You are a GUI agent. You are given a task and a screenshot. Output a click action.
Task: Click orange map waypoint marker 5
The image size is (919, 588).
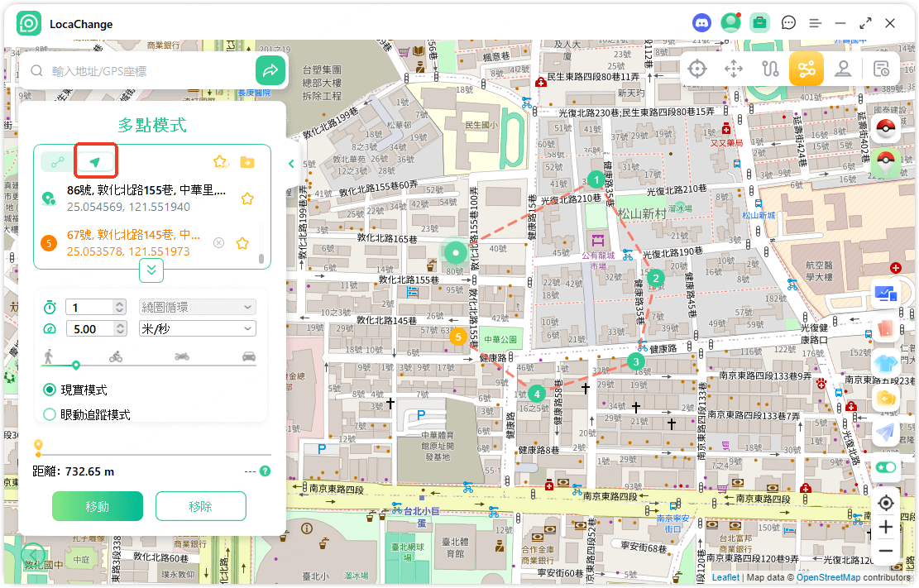[x=458, y=337]
